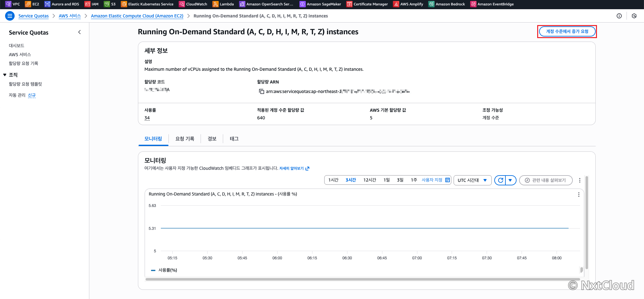Open the EC2 service shortcut icon
This screenshot has width=644, height=299.
point(28,4)
